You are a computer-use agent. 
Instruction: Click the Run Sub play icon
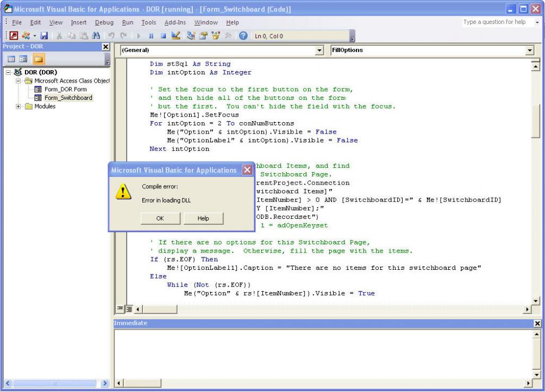click(139, 35)
